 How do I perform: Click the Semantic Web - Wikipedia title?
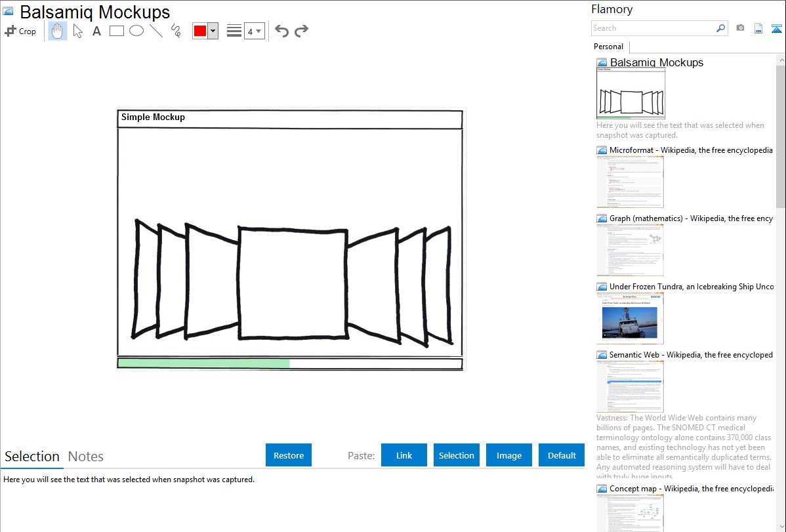[691, 354]
